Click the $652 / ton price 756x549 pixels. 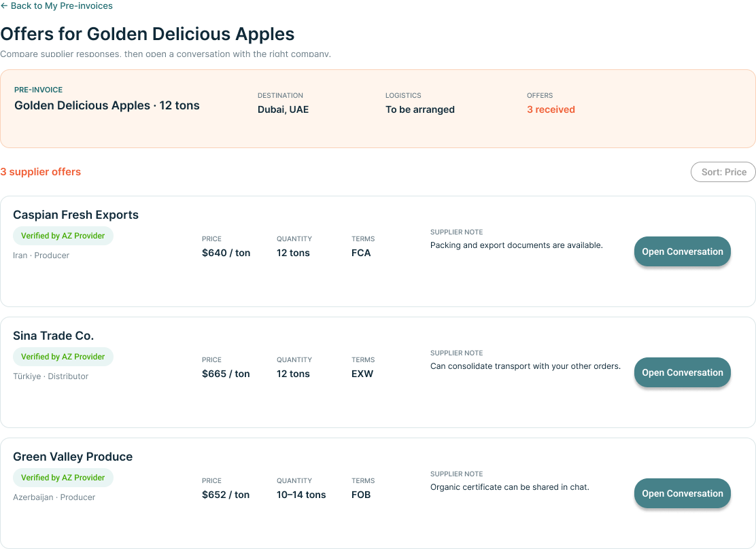226,495
